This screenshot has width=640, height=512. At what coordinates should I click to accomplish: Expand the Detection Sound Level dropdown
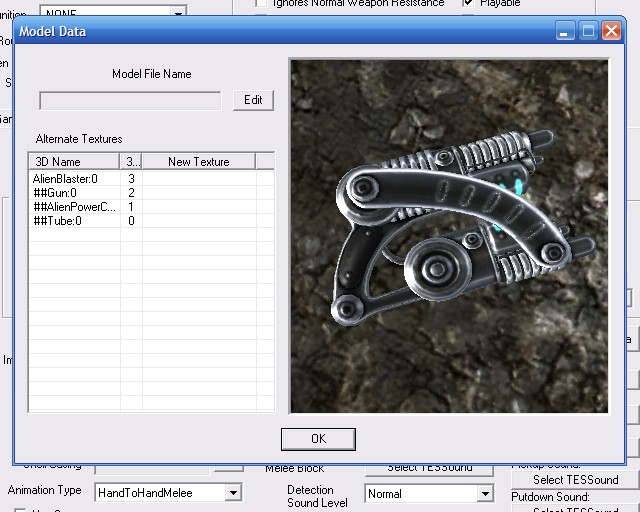[484, 493]
